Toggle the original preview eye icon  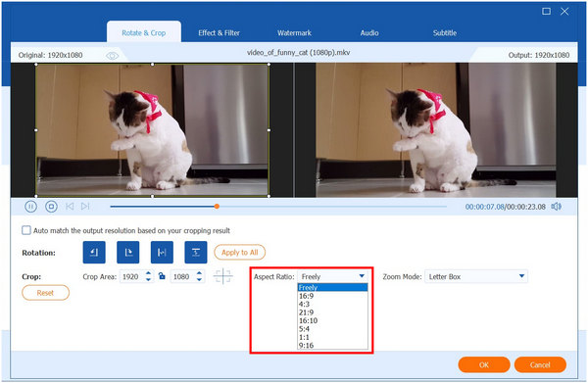click(112, 56)
